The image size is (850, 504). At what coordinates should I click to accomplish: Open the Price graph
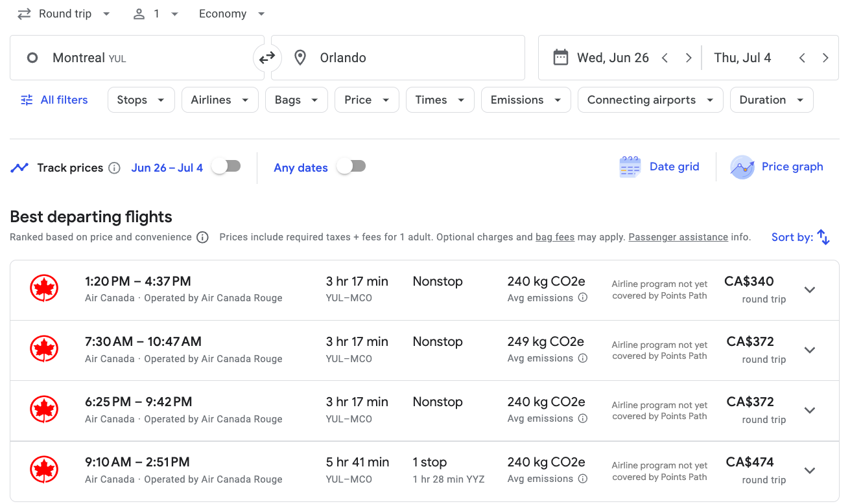pos(777,167)
